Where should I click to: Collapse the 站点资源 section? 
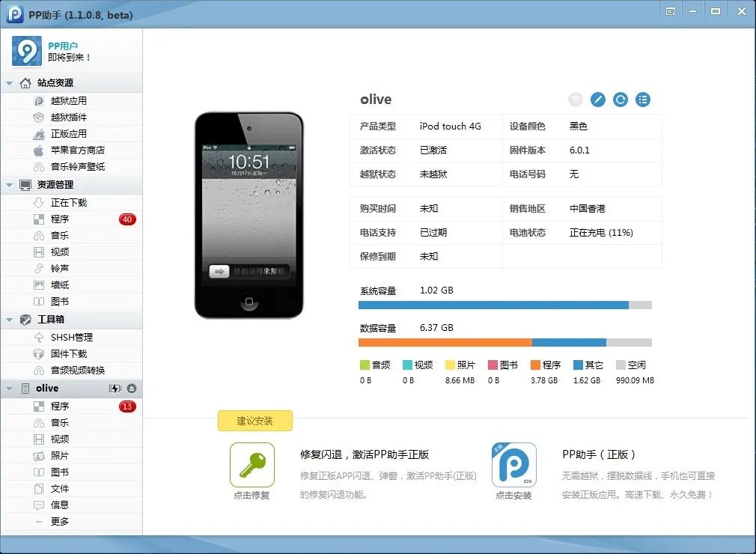[9, 83]
